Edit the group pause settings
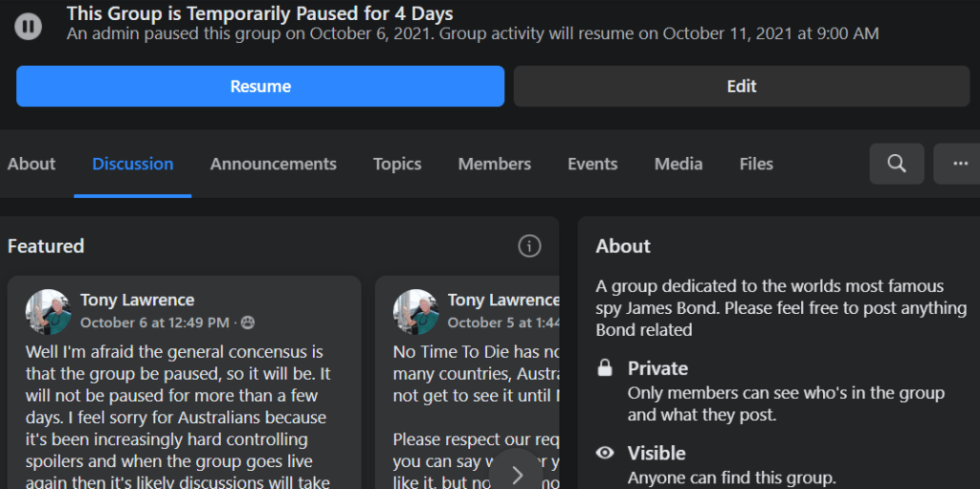The image size is (980, 489). tap(741, 86)
